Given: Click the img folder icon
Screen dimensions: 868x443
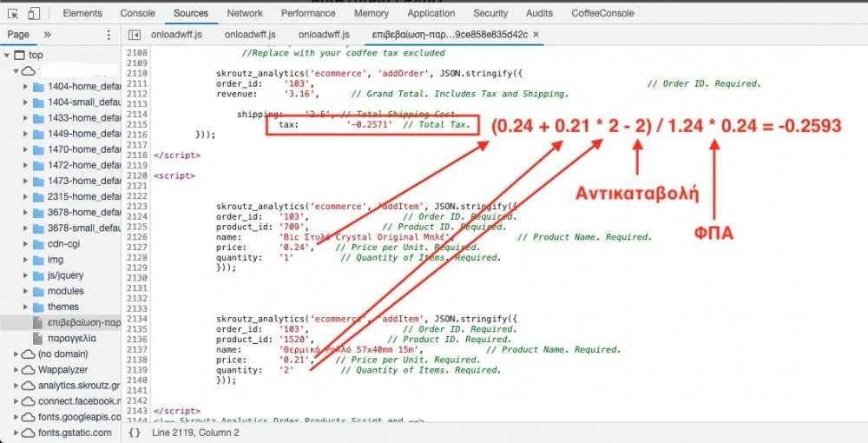Looking at the screenshot, I should [x=38, y=259].
